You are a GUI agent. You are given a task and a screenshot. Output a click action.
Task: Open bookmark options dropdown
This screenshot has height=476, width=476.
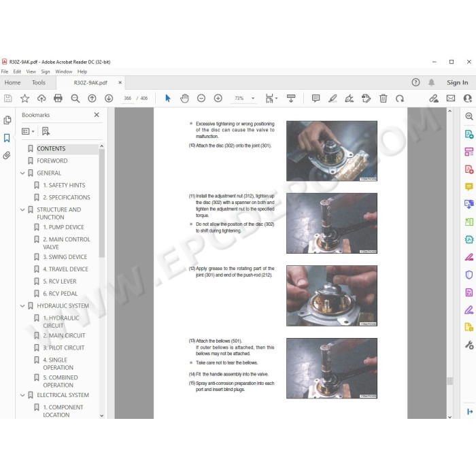coord(28,131)
